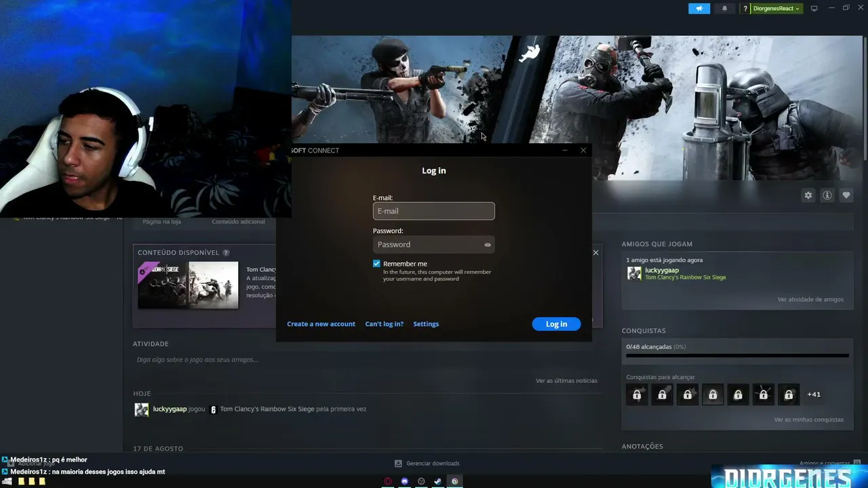Click Create a new account link

[x=321, y=324]
